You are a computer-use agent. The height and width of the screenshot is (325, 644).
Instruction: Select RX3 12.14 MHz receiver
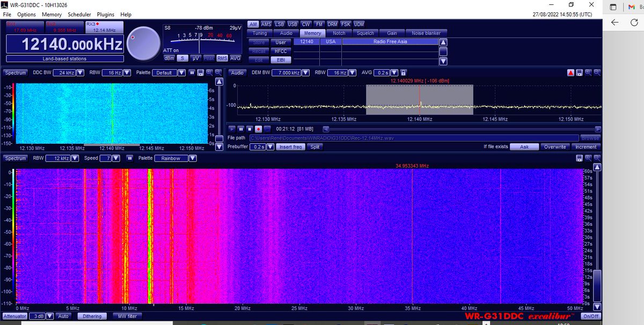click(x=104, y=27)
